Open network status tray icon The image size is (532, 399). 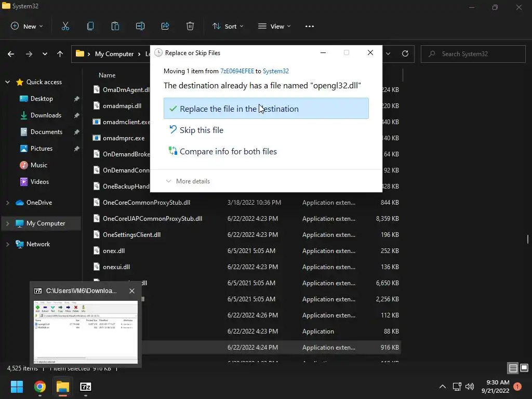pos(457,387)
